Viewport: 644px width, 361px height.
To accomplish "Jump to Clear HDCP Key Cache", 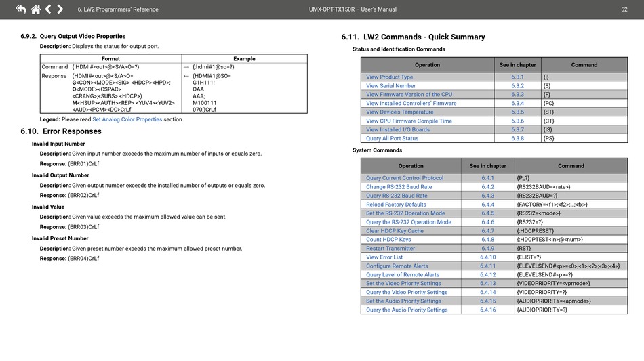I will [395, 231].
